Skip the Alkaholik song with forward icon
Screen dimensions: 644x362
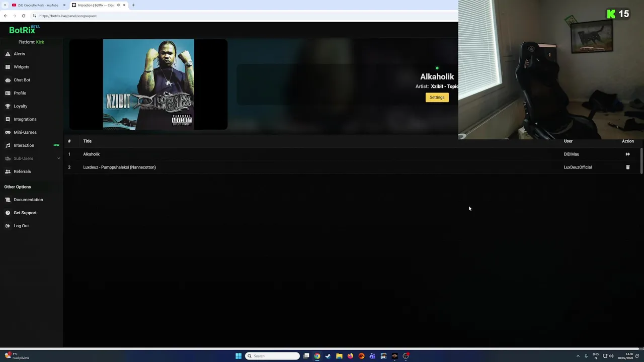(627, 154)
